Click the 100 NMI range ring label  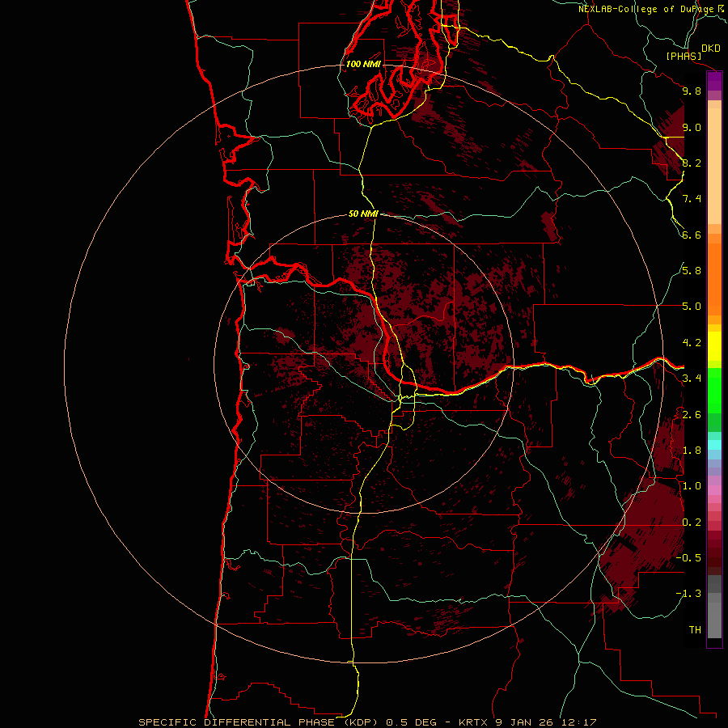click(x=363, y=64)
